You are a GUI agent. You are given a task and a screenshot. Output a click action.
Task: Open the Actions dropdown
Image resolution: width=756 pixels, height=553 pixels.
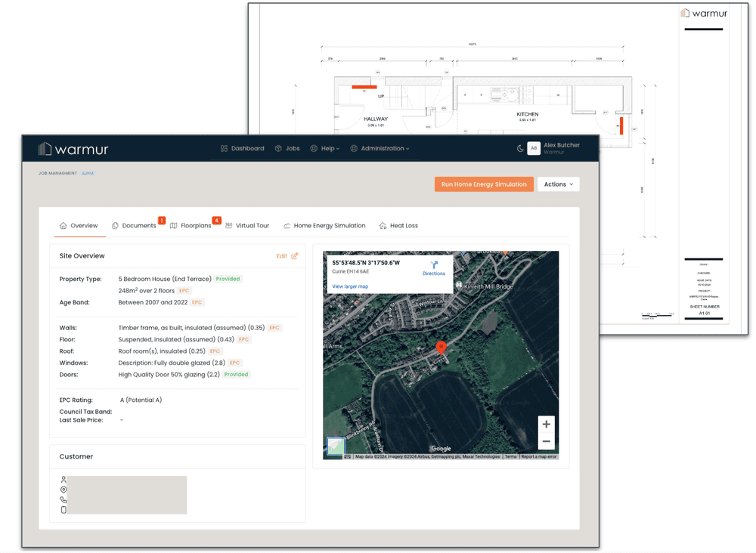point(558,184)
